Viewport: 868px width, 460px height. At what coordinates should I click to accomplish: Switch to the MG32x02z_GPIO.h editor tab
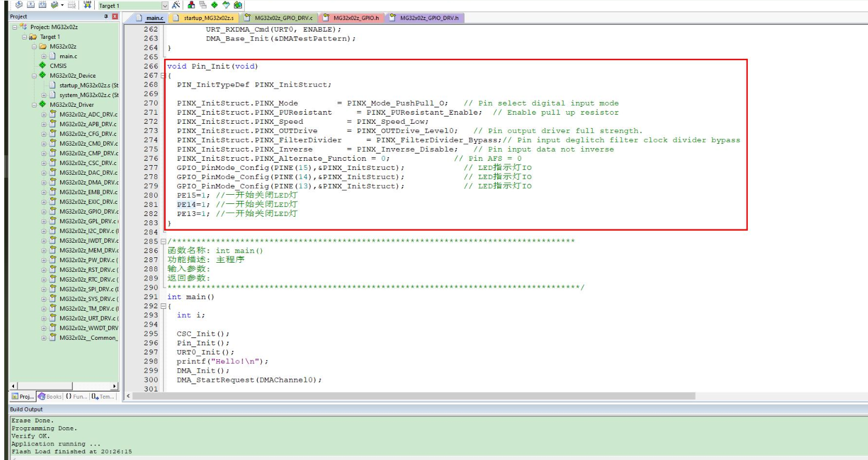(x=351, y=18)
